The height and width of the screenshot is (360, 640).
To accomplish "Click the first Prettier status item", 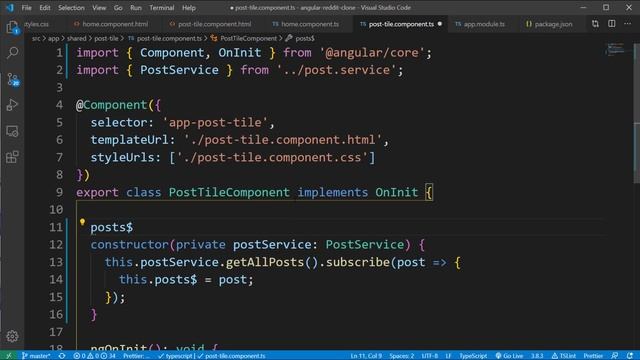I will point(136,356).
